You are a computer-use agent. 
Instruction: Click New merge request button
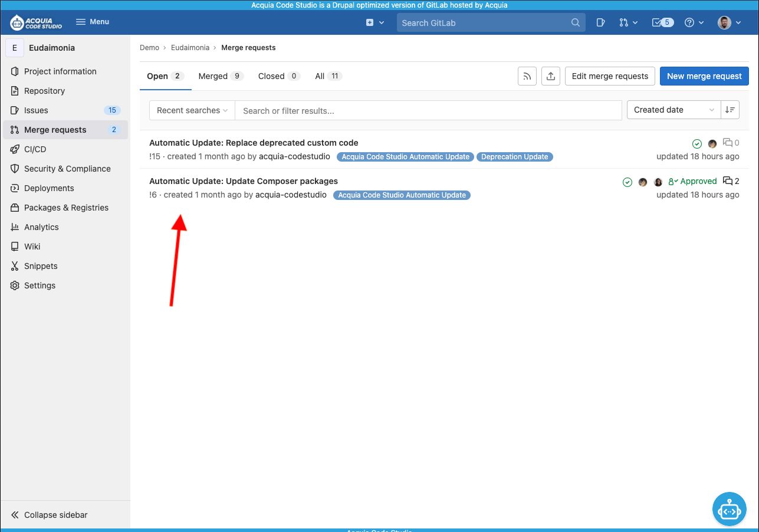tap(704, 76)
